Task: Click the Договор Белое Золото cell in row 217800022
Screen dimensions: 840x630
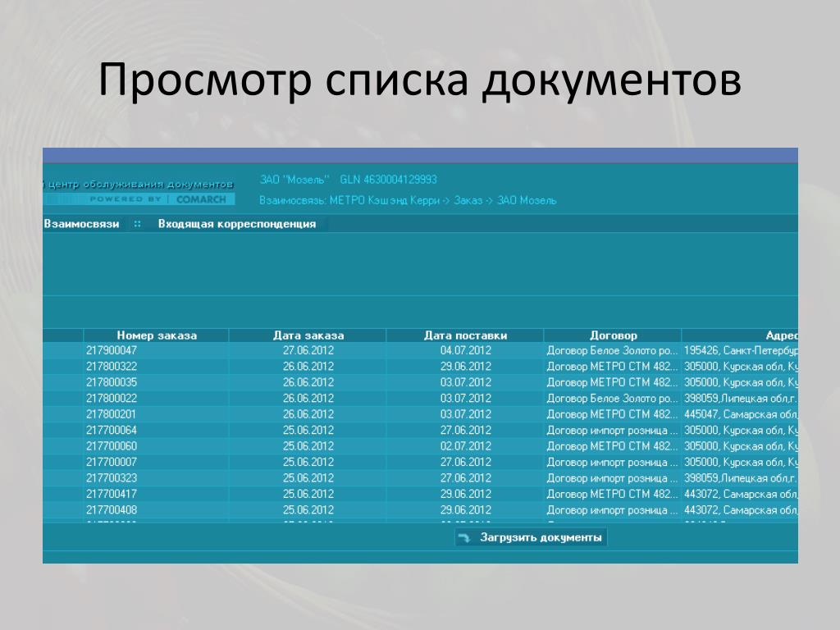Action: (x=612, y=399)
